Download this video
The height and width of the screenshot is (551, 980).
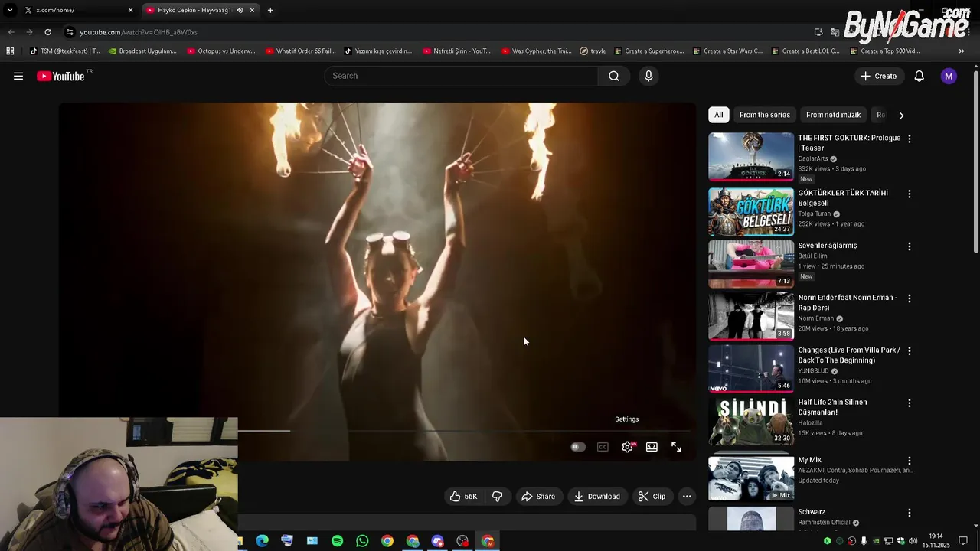point(597,497)
